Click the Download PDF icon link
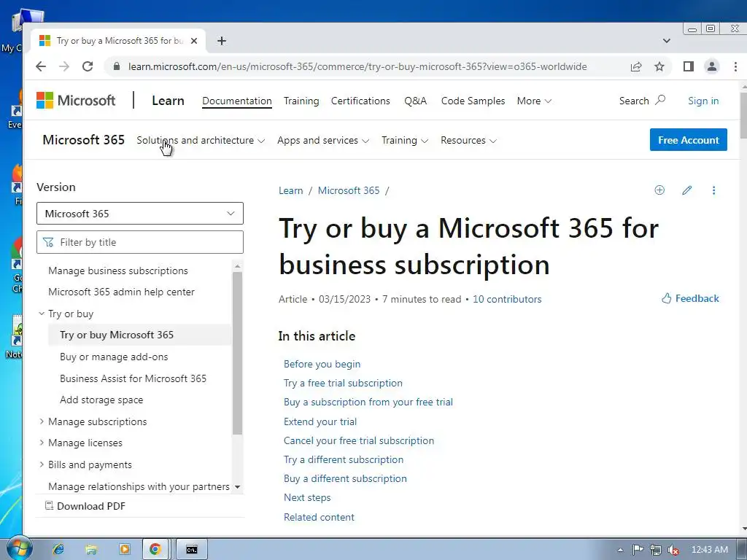 point(85,506)
